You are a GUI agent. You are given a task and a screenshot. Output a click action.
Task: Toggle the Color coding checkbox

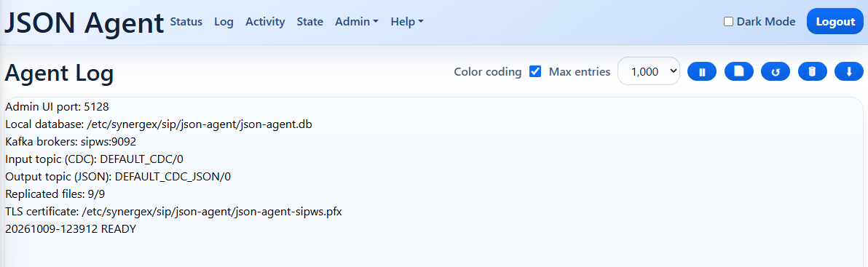coord(534,71)
